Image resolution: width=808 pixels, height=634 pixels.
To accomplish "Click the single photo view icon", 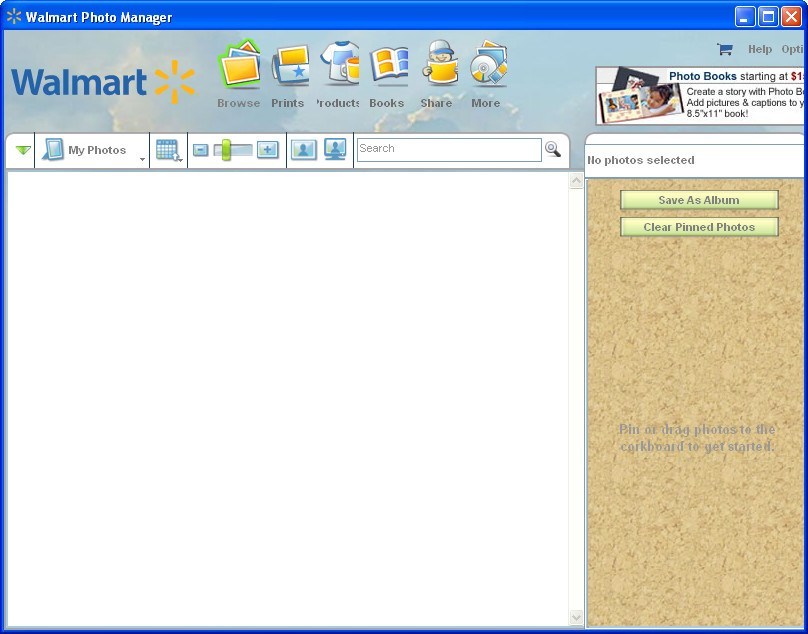I will click(304, 150).
